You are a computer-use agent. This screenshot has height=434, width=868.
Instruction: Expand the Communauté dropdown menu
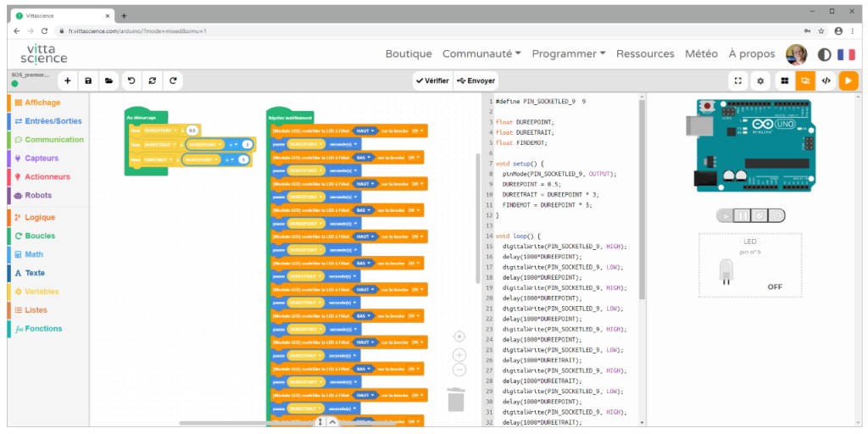click(x=481, y=53)
